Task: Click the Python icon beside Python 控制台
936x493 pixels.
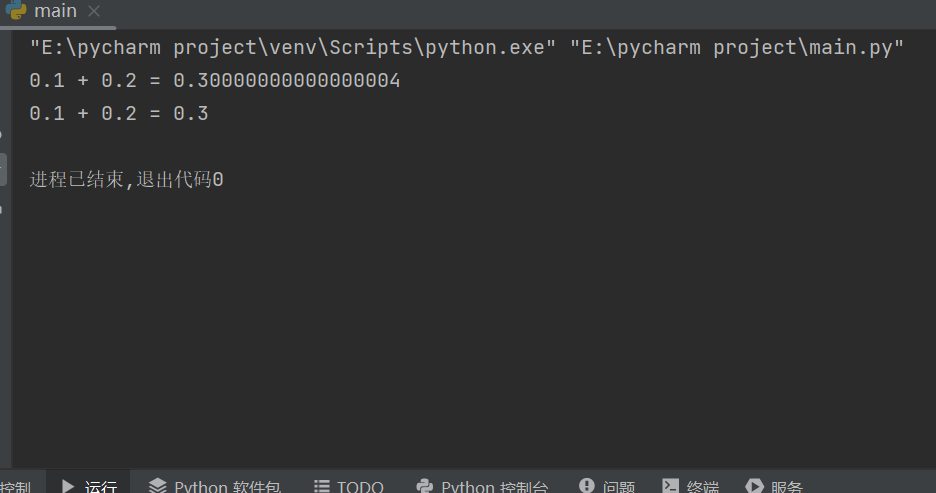Action: pos(424,487)
